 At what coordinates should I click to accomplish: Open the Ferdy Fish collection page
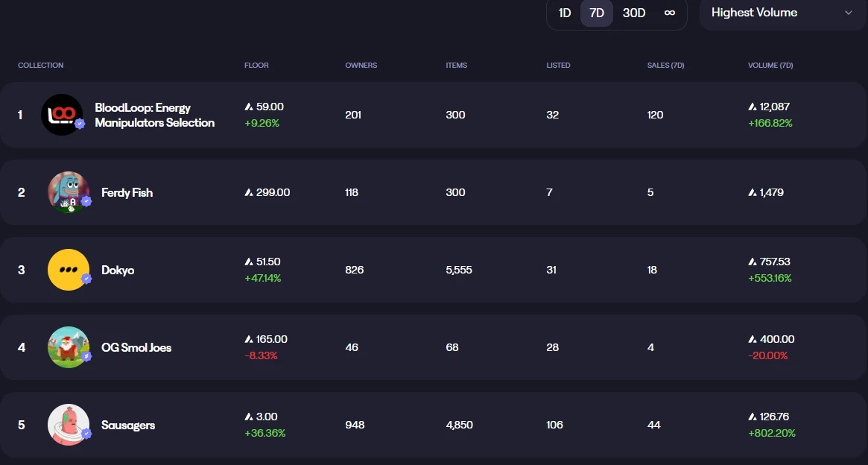click(x=127, y=192)
